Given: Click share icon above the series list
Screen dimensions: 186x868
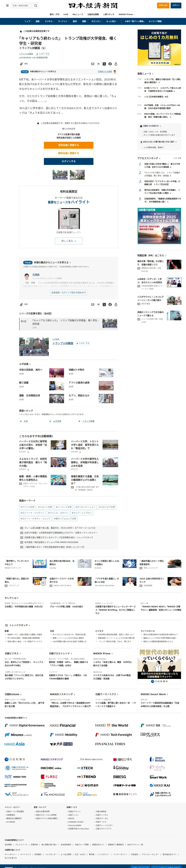Looking at the screenshot, I should pos(116,305).
